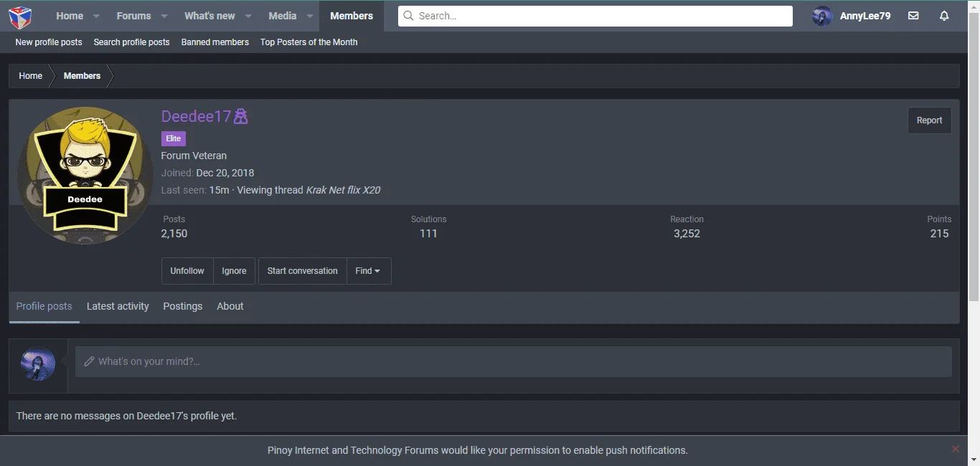The width and height of the screenshot is (980, 466).
Task: Click the Reaction score 3,252
Action: click(x=687, y=234)
